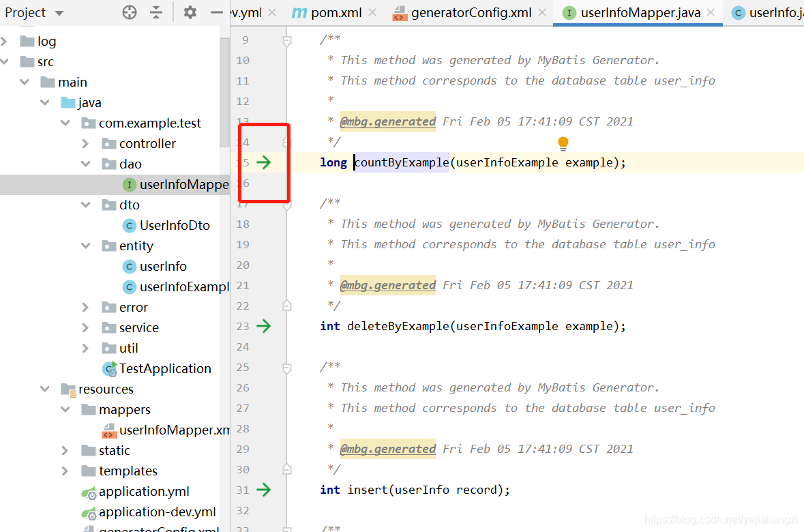The image size is (804, 532).
Task: Open Project panel settings gear
Action: click(x=190, y=12)
